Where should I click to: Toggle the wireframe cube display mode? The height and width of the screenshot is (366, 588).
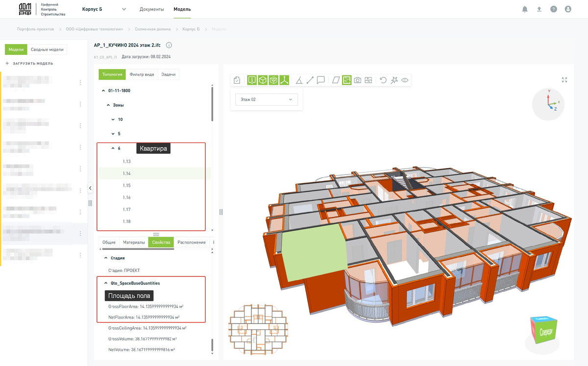point(273,80)
